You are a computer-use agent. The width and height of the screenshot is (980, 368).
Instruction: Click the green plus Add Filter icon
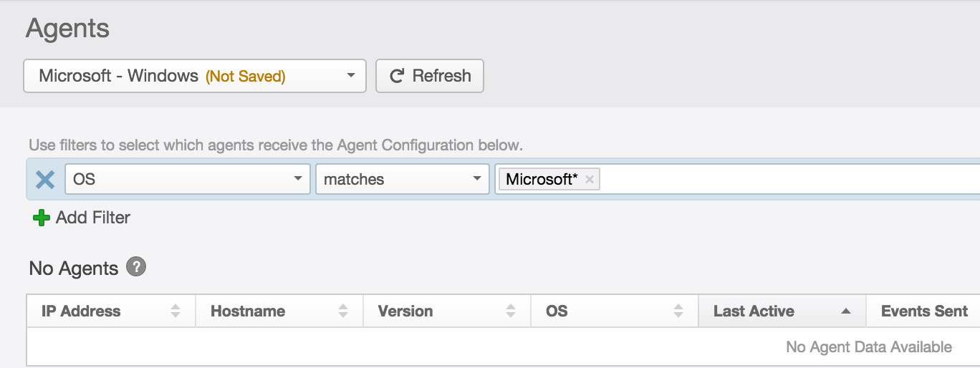(42, 218)
